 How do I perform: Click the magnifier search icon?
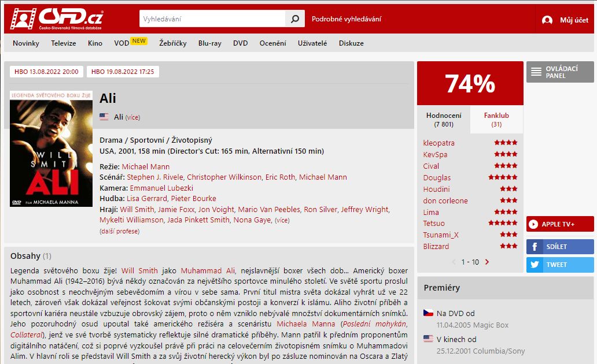tap(294, 18)
